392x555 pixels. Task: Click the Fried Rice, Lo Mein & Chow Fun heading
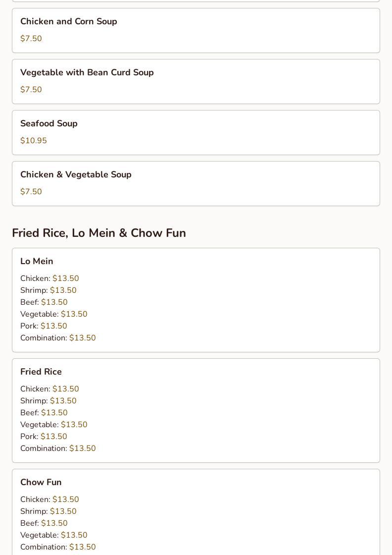[99, 233]
